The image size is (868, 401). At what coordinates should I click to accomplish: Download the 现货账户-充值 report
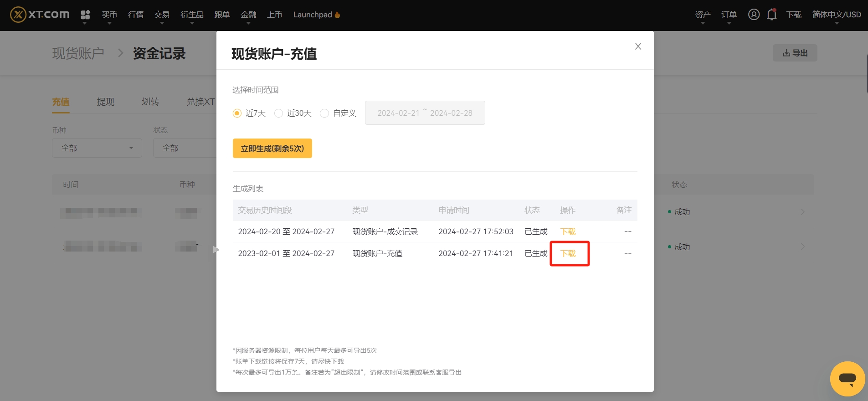[568, 253]
